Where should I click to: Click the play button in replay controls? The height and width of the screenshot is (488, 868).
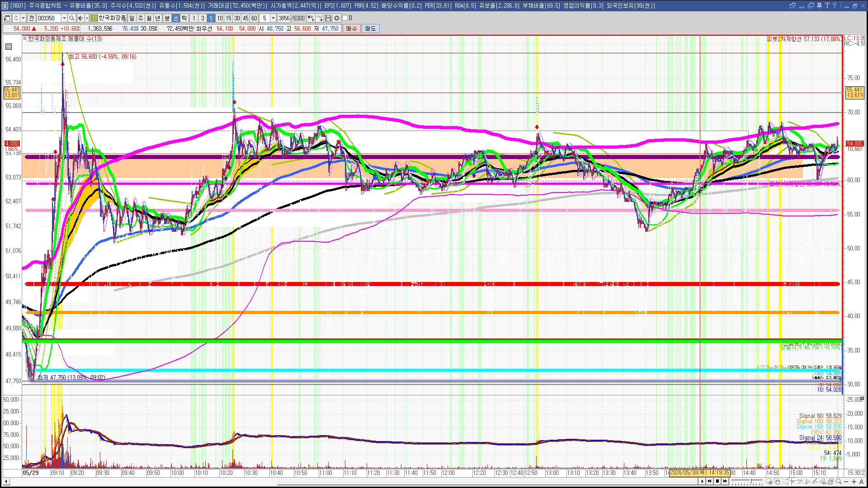pyautogui.click(x=702, y=481)
